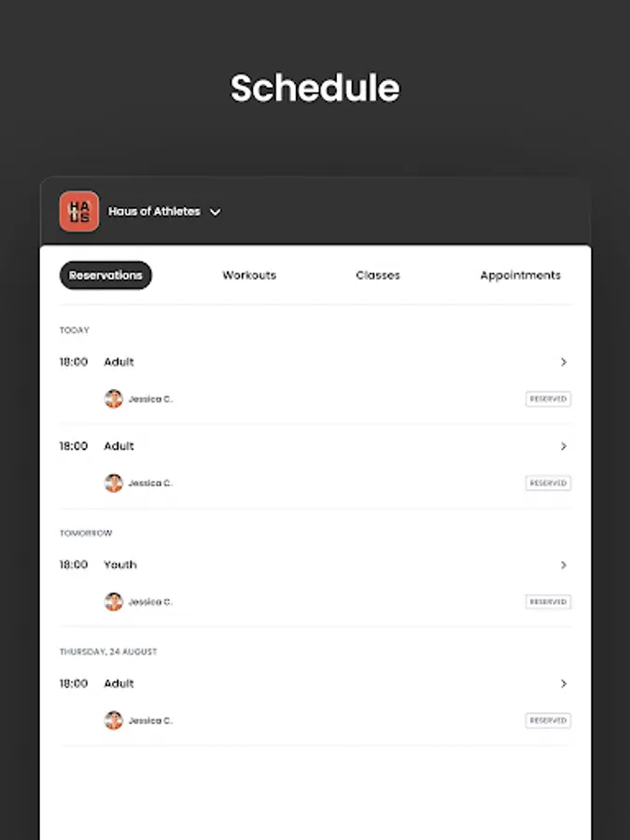Open tomorrow's 18:00 Youth class title
This screenshot has height=840, width=630.
120,565
